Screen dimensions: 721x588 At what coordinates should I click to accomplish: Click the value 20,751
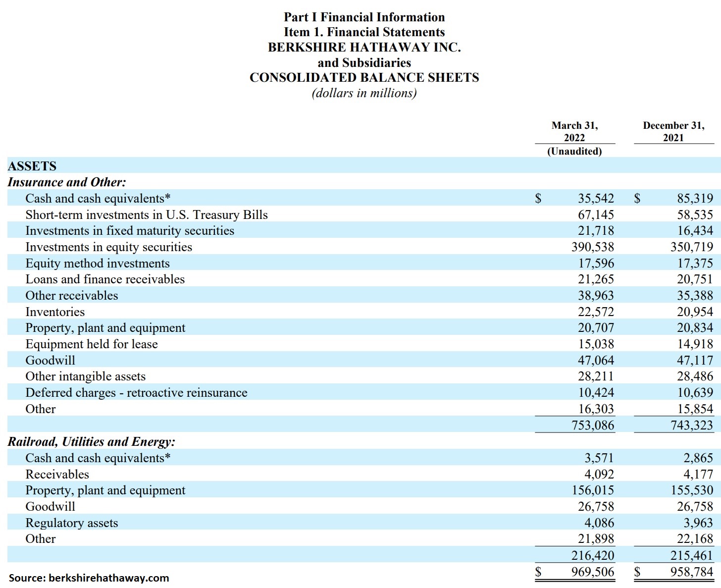click(695, 279)
